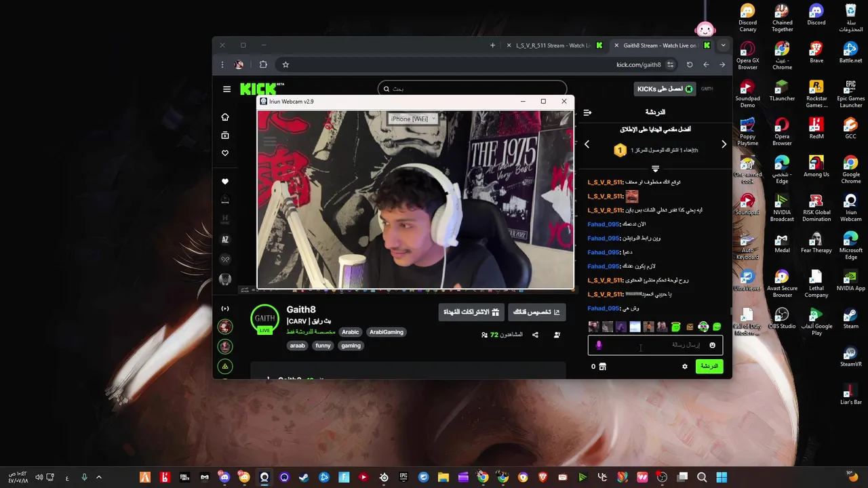Viewport: 868px width, 488px height.
Task: Open the emoji picker in chat box
Action: click(x=712, y=345)
